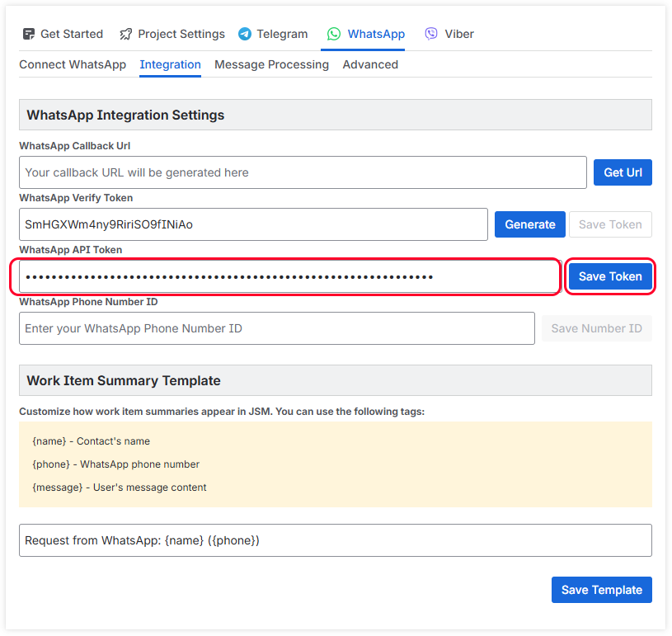Viewport: 672px width, 636px height.
Task: Switch to Message Processing sub-tab
Action: point(272,64)
